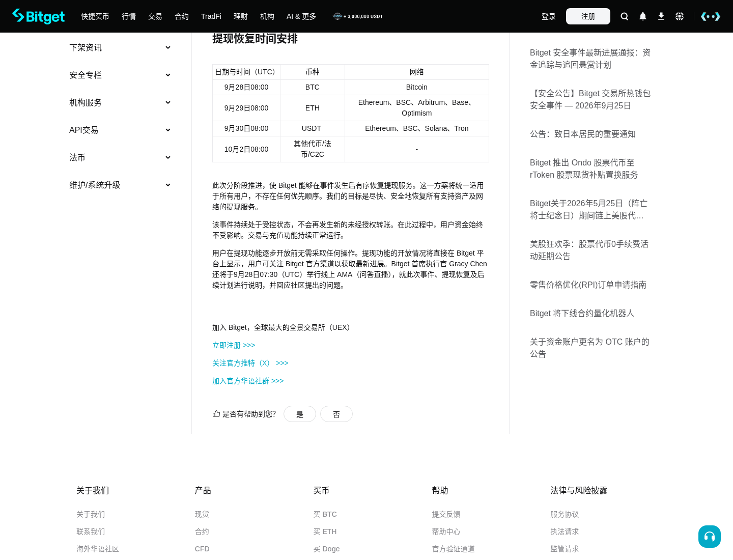Click the 注册 sign-up button

[588, 16]
